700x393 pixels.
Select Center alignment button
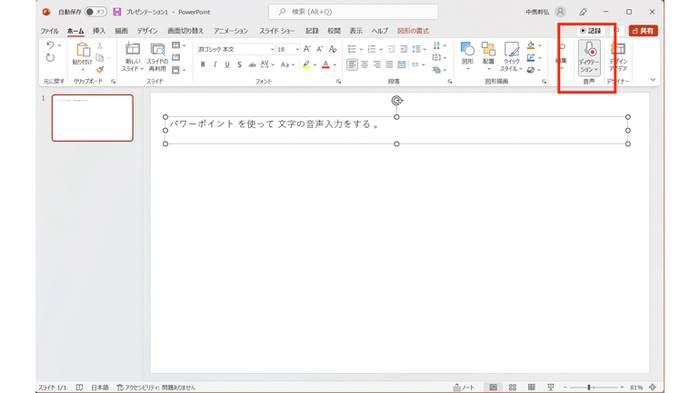(365, 65)
